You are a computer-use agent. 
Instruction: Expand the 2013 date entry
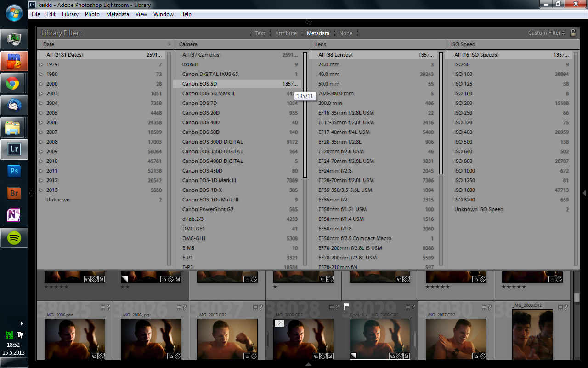[41, 190]
